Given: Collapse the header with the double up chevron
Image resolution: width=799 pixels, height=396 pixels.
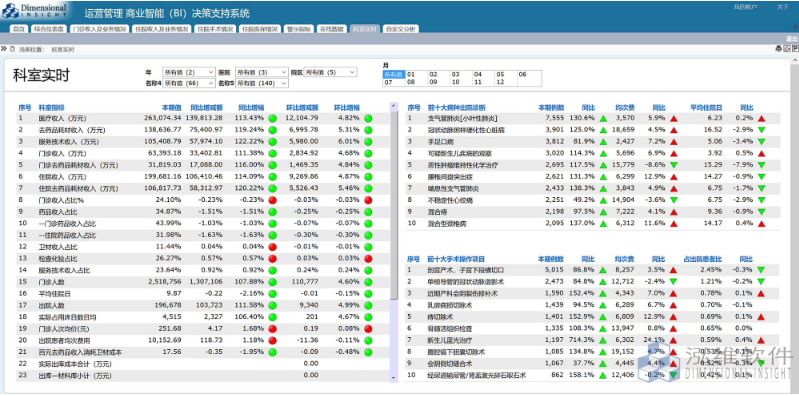Looking at the screenshot, I should pyautogui.click(x=795, y=27).
